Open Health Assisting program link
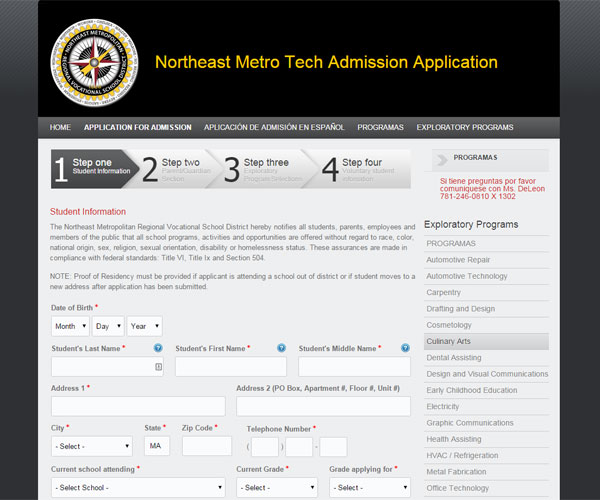 pos(454,439)
